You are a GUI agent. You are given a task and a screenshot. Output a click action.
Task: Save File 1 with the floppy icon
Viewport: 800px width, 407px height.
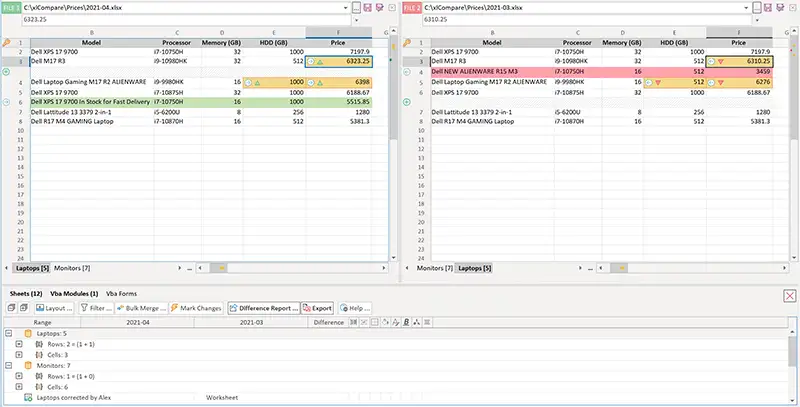[367, 8]
